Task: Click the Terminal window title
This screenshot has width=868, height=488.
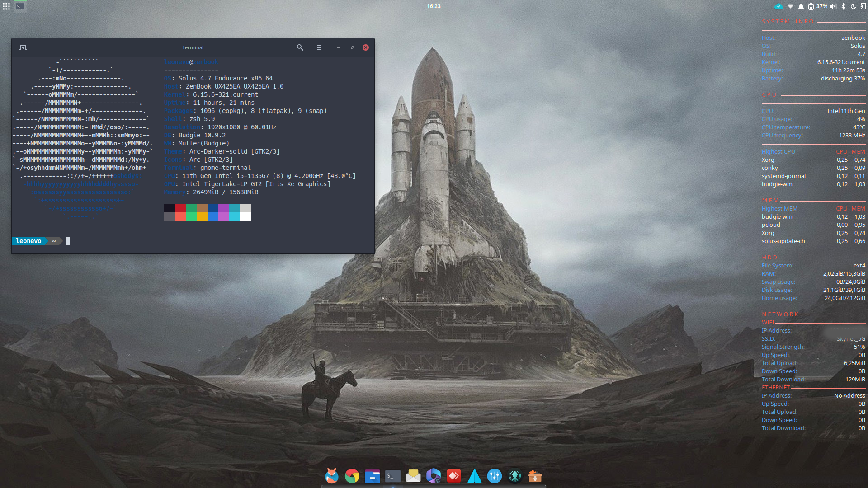Action: pyautogui.click(x=193, y=47)
